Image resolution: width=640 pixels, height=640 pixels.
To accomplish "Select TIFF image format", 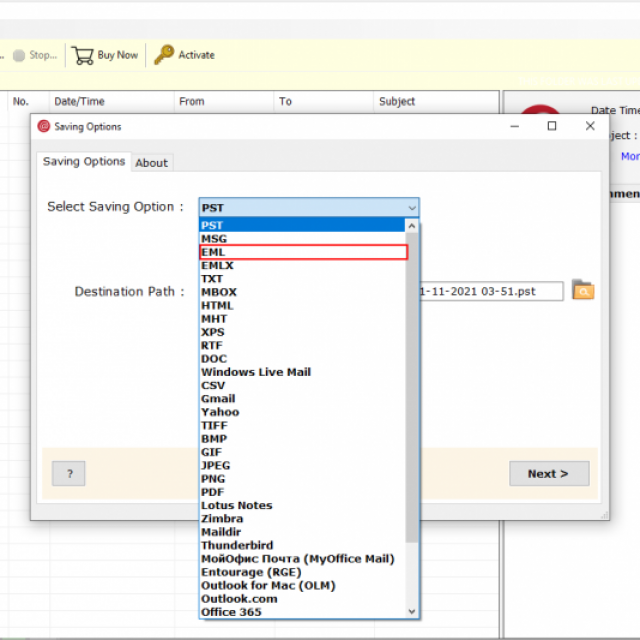I will pos(302,426).
